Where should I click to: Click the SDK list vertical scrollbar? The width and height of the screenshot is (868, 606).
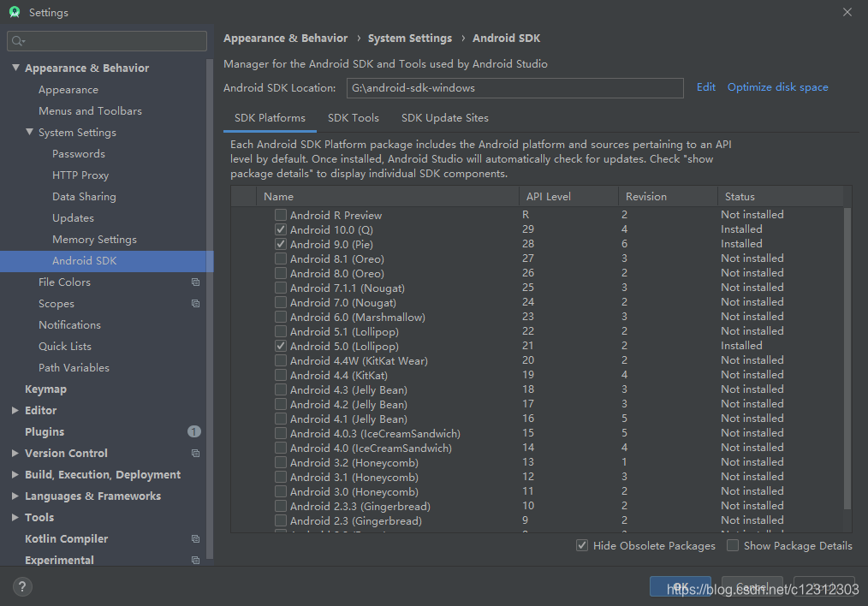[x=847, y=359]
